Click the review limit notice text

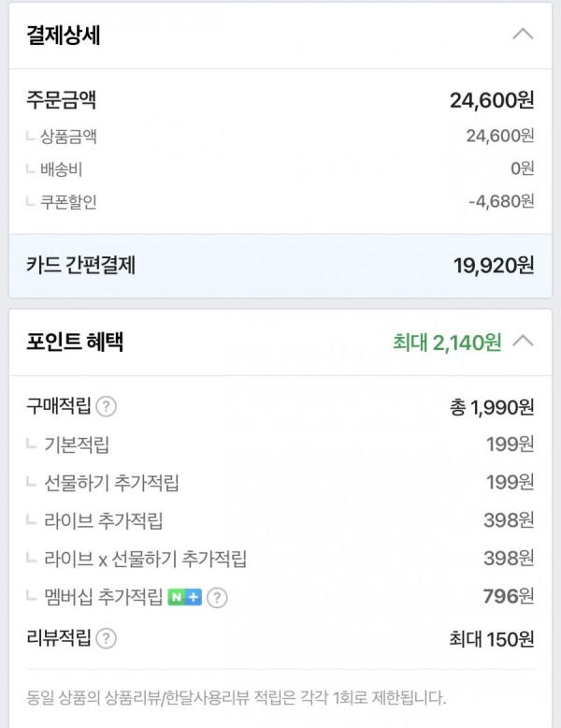(237, 697)
